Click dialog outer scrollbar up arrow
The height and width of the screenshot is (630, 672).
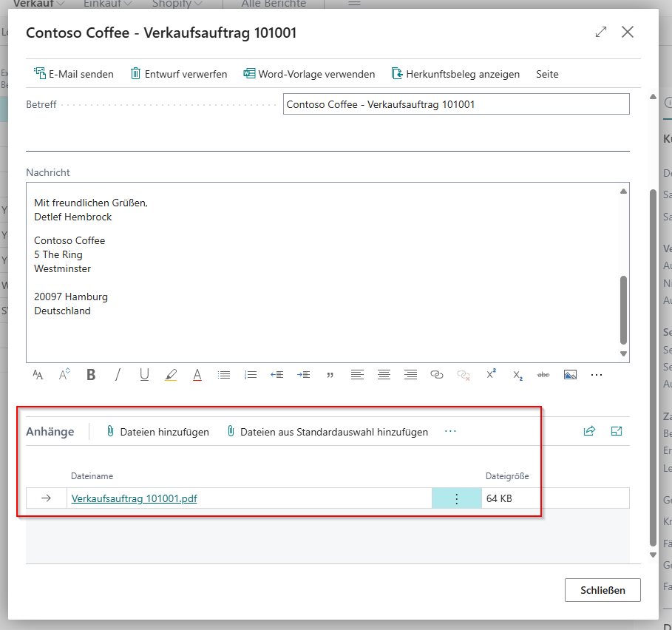(x=653, y=96)
